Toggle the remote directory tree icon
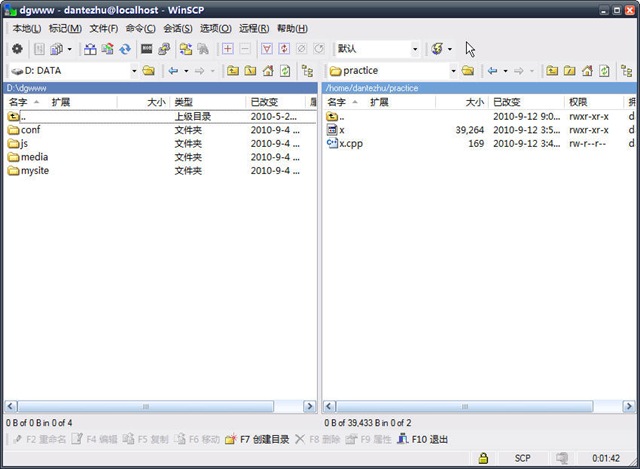The height and width of the screenshot is (469, 640). pos(627,71)
